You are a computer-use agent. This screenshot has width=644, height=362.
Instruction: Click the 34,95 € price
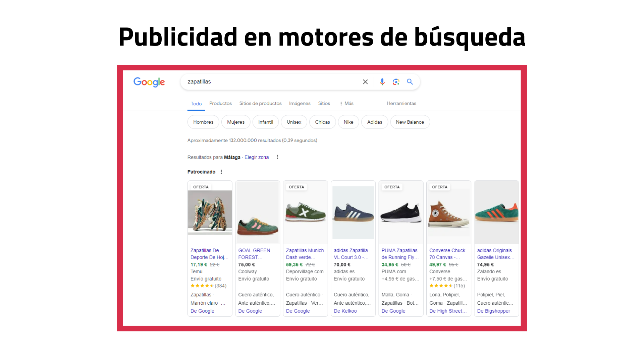tap(390, 264)
